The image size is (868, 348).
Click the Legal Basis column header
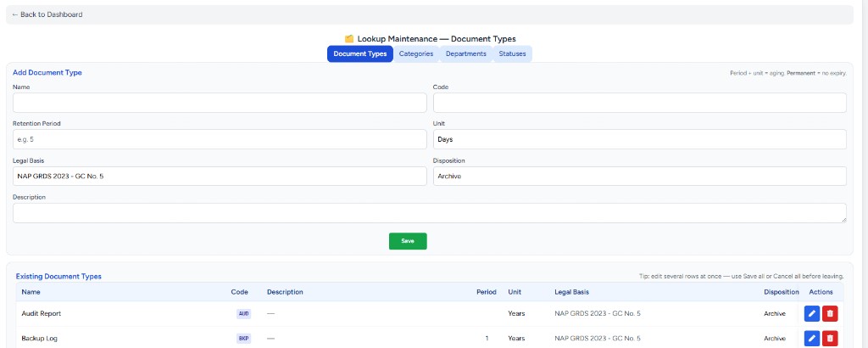click(x=572, y=292)
